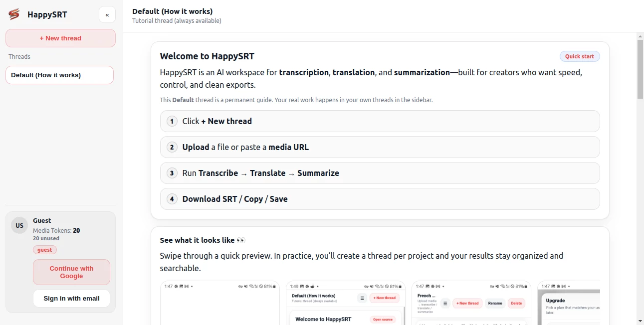
Task: Click the Welcome to HappySRT heading
Action: click(207, 56)
